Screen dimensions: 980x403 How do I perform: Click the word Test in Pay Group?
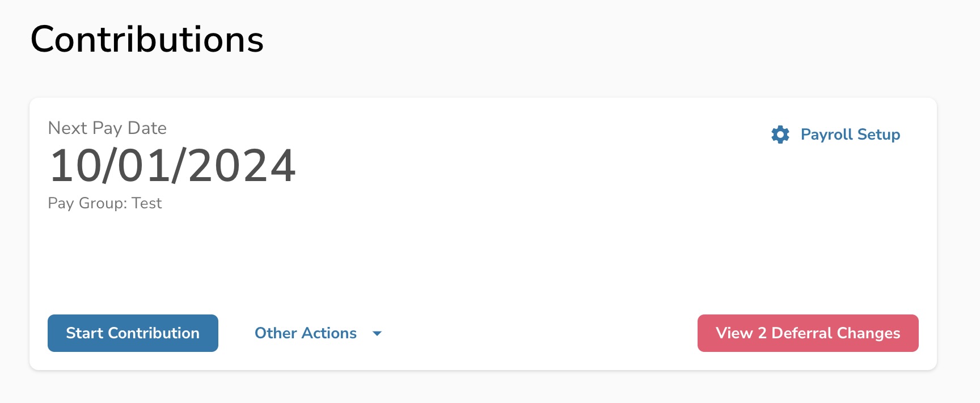click(147, 203)
